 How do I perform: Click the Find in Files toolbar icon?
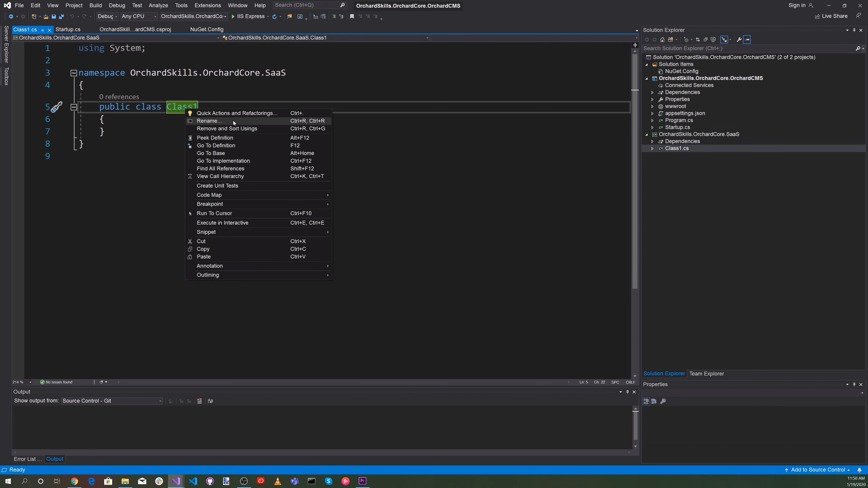[x=289, y=16]
